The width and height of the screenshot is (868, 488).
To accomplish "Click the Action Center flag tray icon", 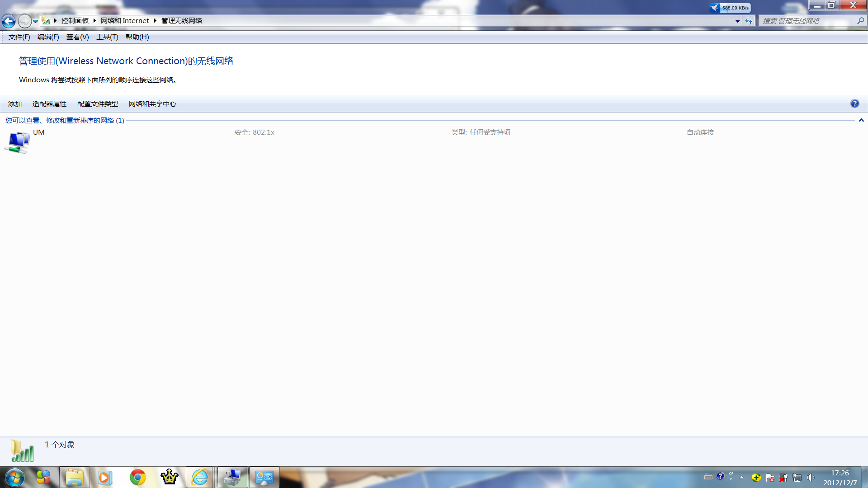I will [770, 478].
